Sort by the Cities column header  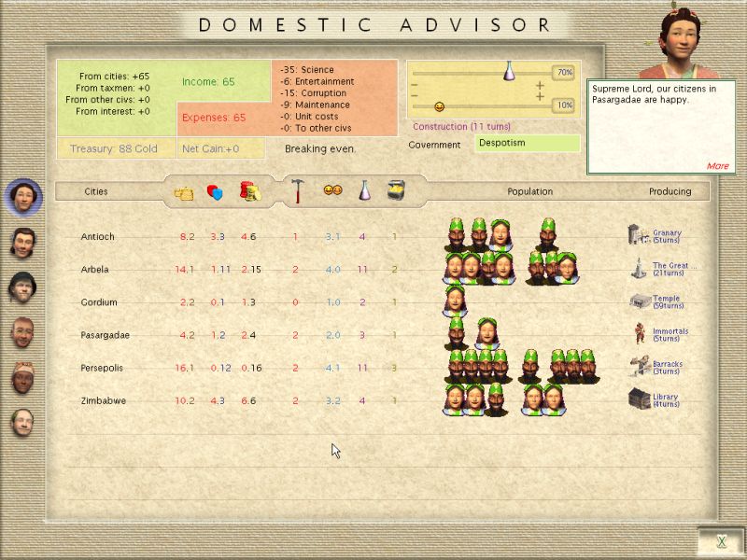[96, 191]
